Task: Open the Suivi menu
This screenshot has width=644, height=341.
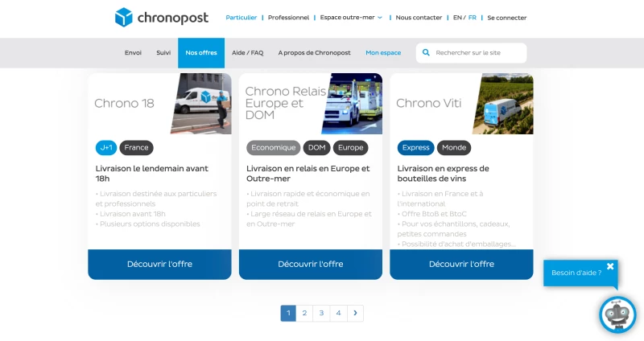Action: point(163,52)
